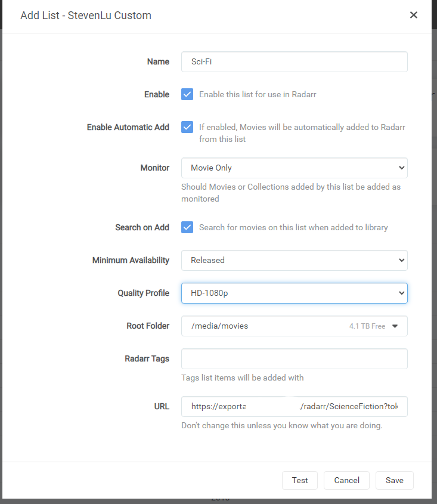Save the list settings
Viewport: 437px width, 504px height.
[x=394, y=480]
